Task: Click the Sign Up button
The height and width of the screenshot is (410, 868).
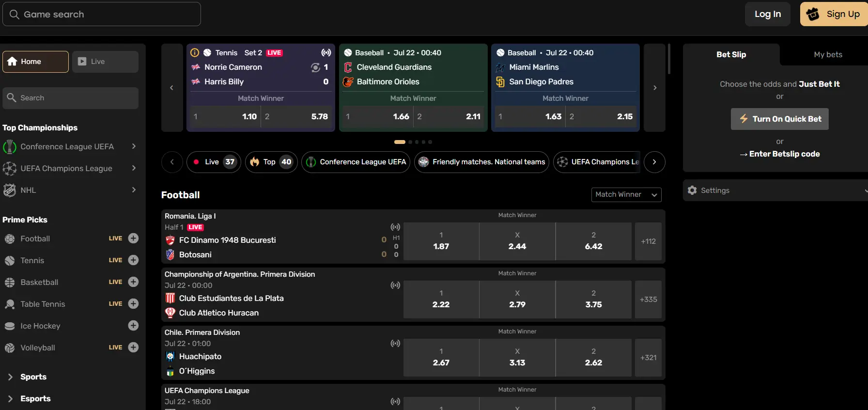Action: pos(834,14)
